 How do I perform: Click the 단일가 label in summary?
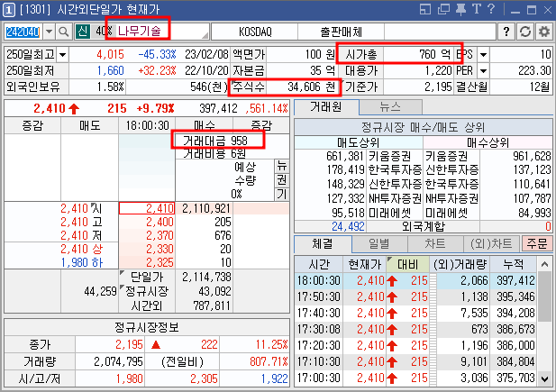[x=147, y=277]
